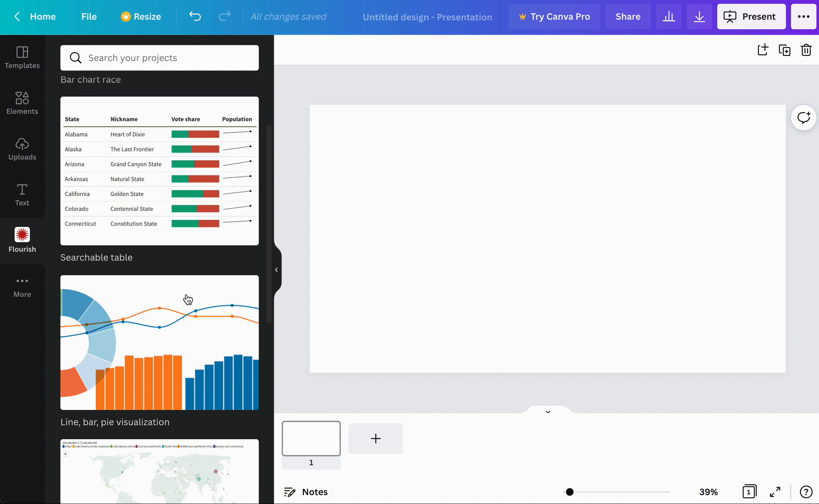Image resolution: width=819 pixels, height=504 pixels.
Task: Open the Uploads sidebar panel
Action: (22, 149)
